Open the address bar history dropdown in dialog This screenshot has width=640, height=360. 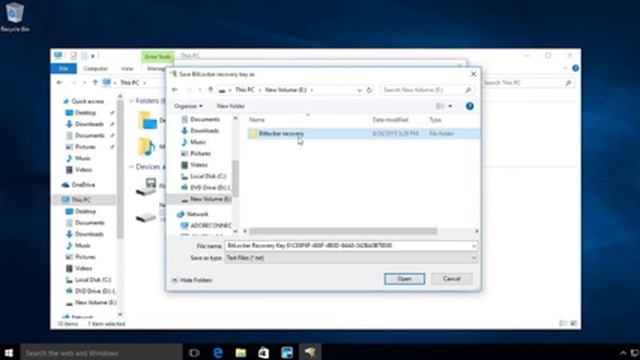[x=359, y=90]
